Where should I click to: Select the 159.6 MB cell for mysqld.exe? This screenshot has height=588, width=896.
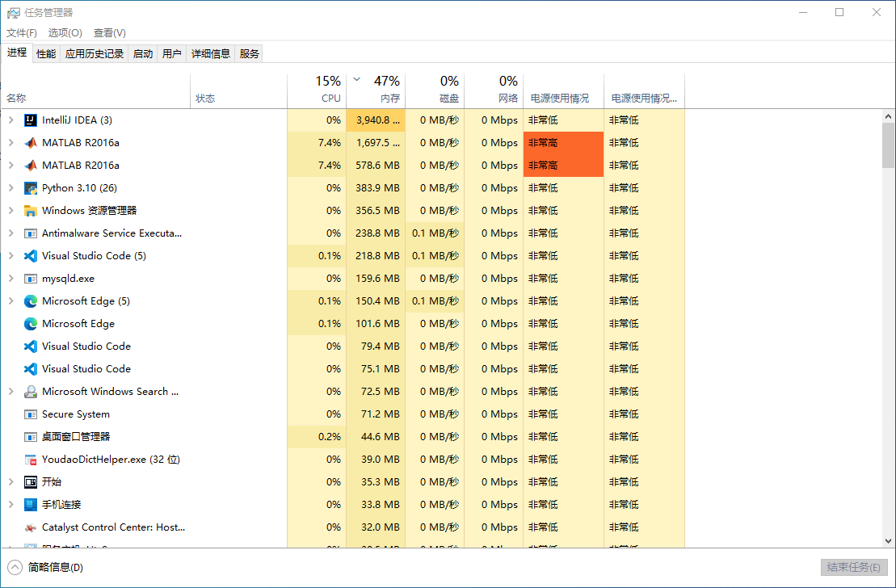pos(376,279)
